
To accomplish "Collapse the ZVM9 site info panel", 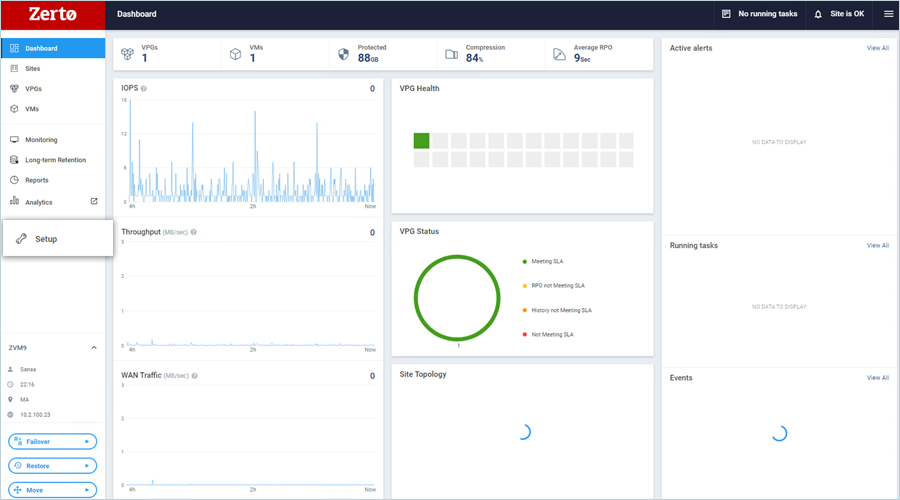I will pos(94,348).
